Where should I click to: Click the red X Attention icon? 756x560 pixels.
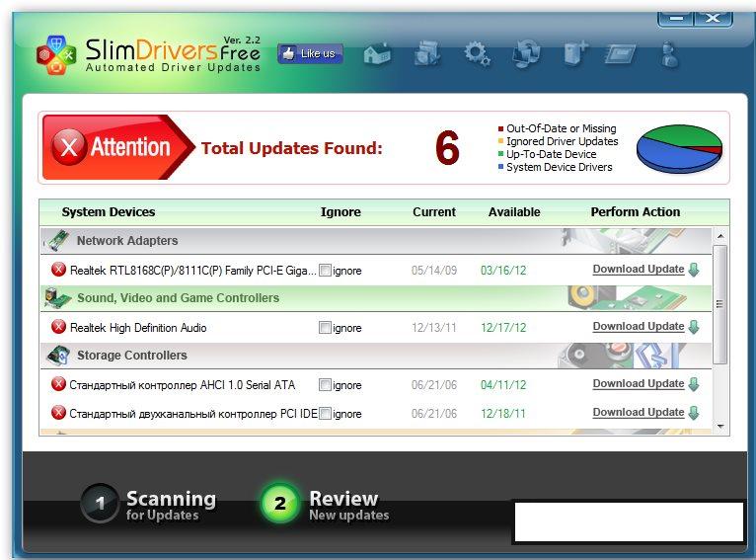tap(69, 146)
